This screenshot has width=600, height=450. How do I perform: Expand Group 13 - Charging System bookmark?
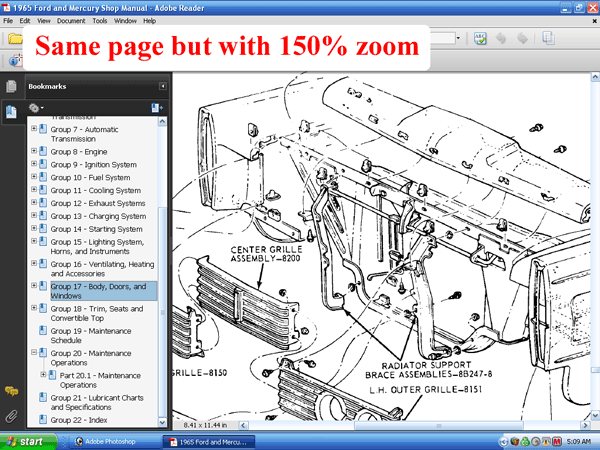[x=34, y=215]
